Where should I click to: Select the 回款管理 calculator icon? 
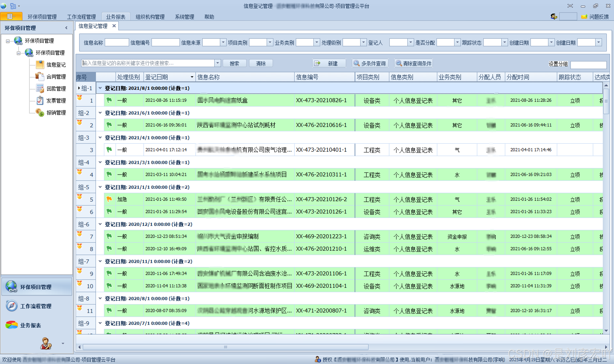pos(40,89)
